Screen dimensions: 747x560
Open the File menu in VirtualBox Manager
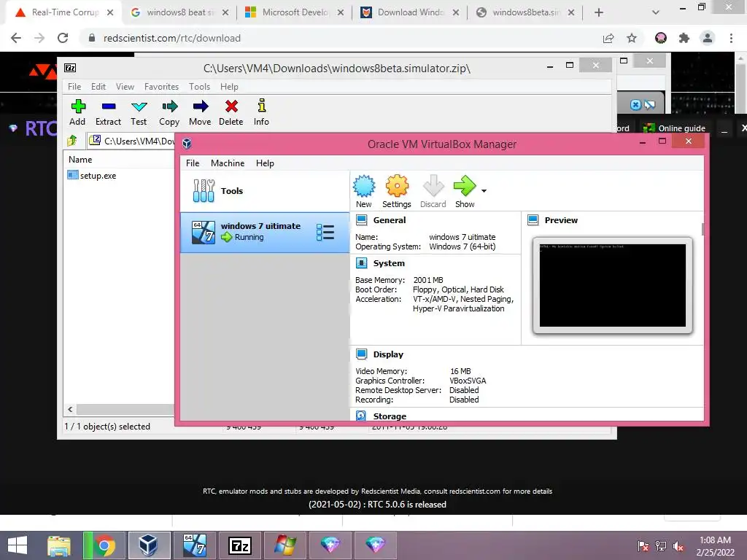pyautogui.click(x=193, y=163)
